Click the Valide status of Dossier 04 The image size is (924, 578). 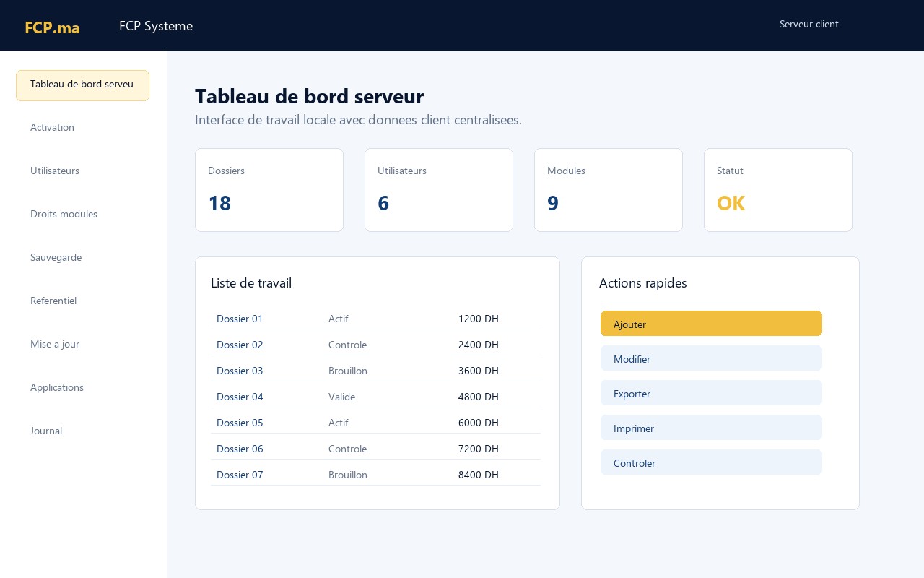pos(341,397)
